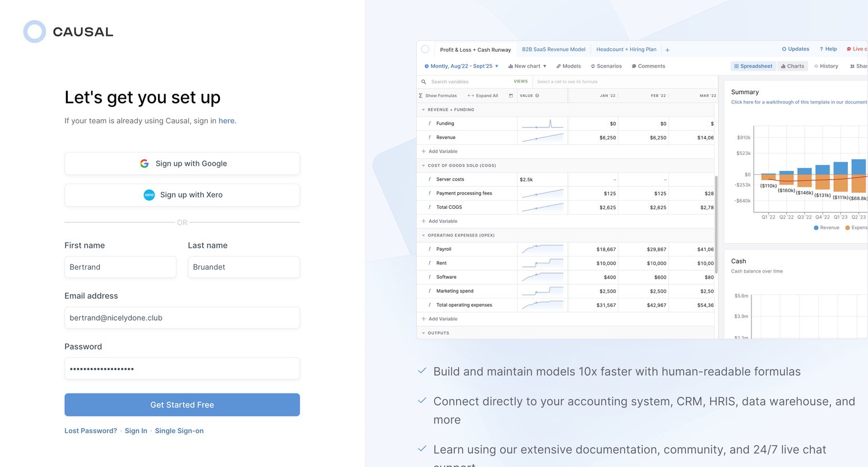This screenshot has width=868, height=467.
Task: Click Sign up with Google
Action: click(x=182, y=164)
